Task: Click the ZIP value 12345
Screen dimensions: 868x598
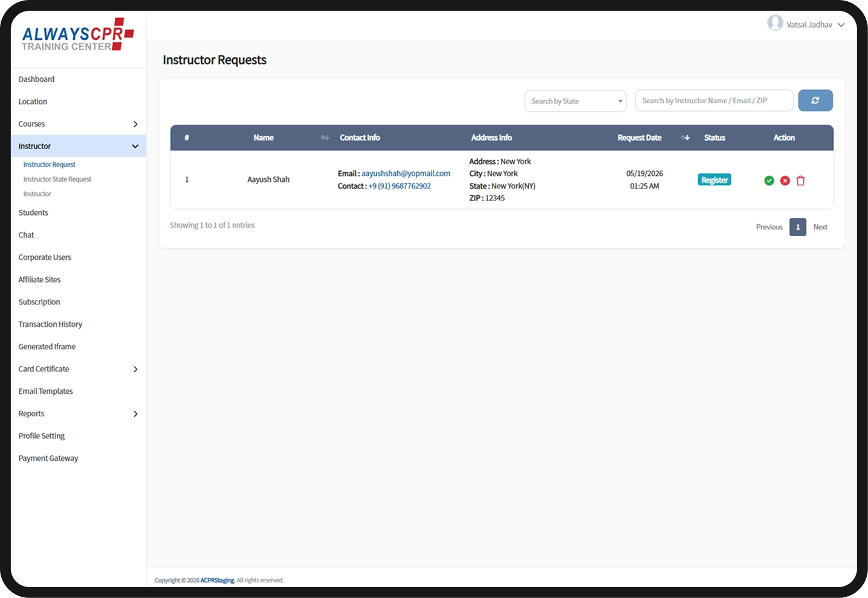Action: [x=495, y=198]
